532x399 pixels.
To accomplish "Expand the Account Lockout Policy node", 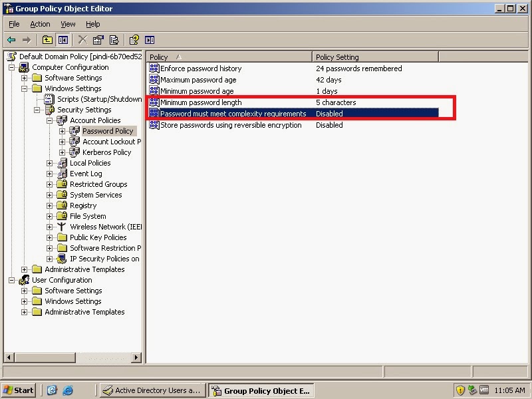I will tap(62, 142).
